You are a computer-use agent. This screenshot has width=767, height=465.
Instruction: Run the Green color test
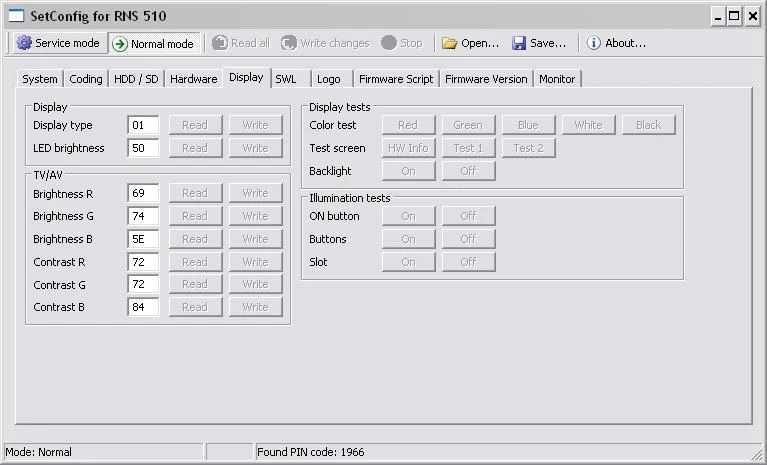pos(468,125)
